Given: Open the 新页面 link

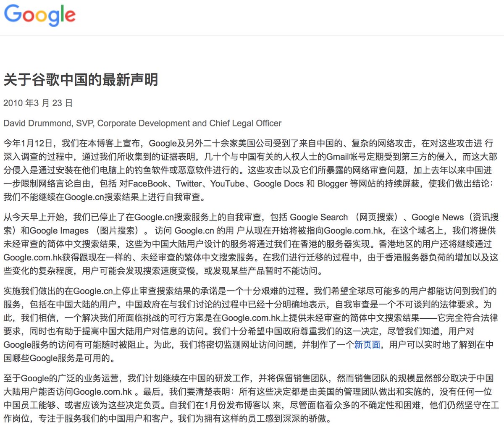Looking at the screenshot, I should (367, 345).
